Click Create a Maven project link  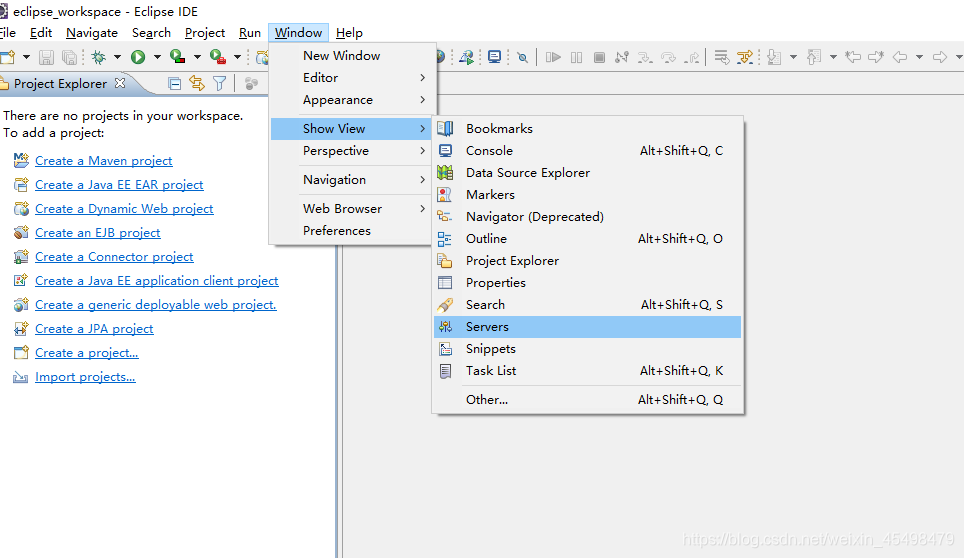(x=103, y=160)
